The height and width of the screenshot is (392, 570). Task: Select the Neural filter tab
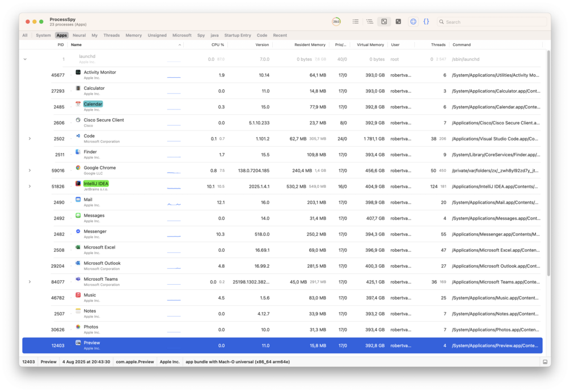coord(79,35)
